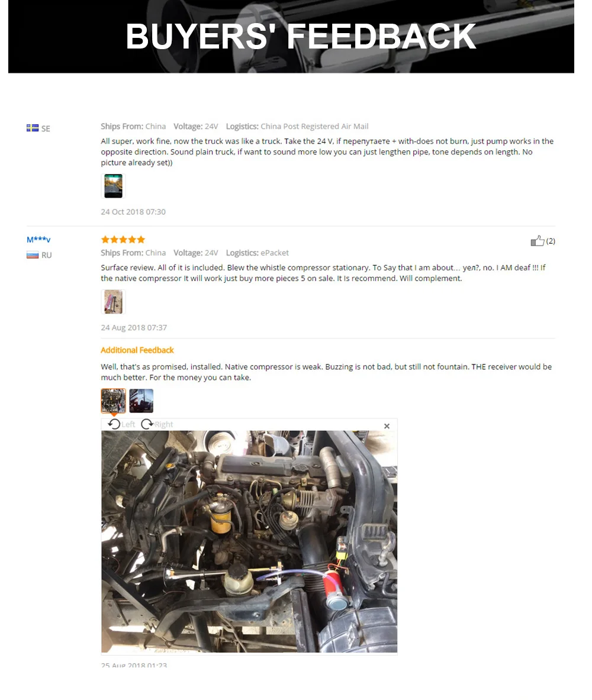Click the Swedish flag icon
Viewport: 592px width, 700px height.
coord(32,128)
